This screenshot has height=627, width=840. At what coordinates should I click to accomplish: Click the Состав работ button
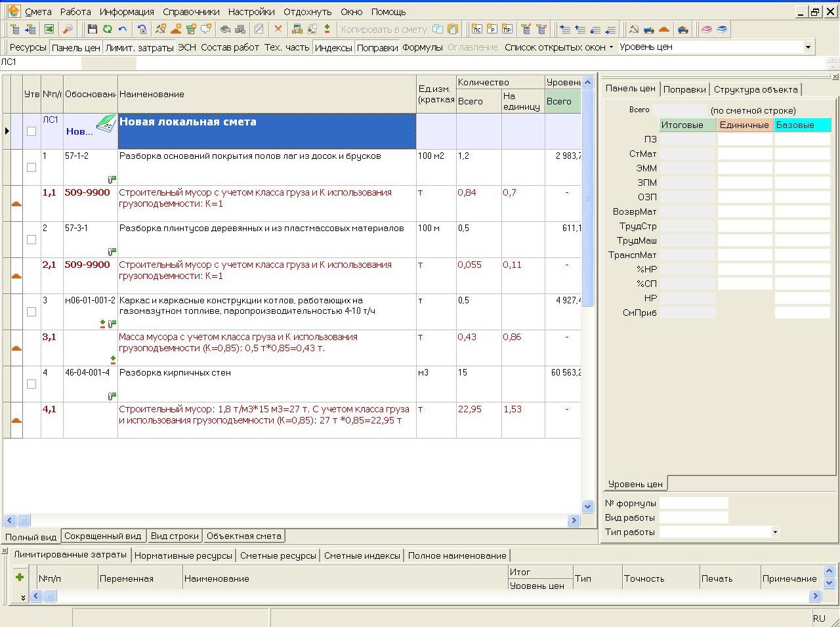[x=230, y=47]
